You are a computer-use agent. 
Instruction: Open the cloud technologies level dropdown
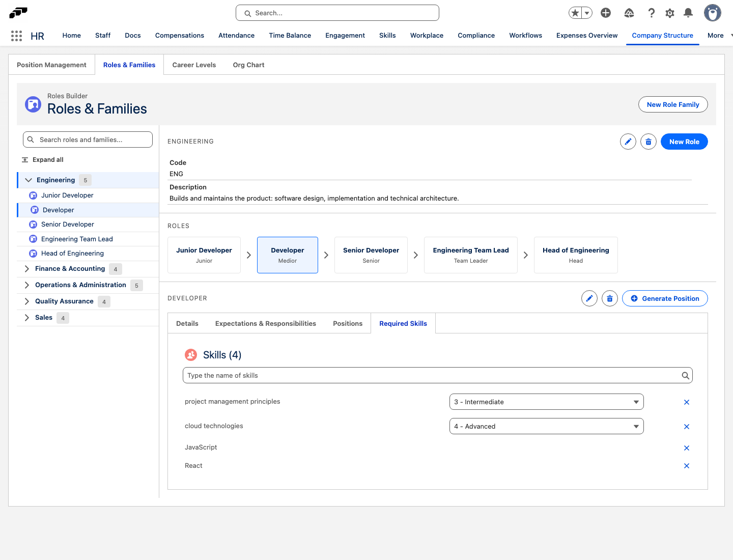pos(547,426)
